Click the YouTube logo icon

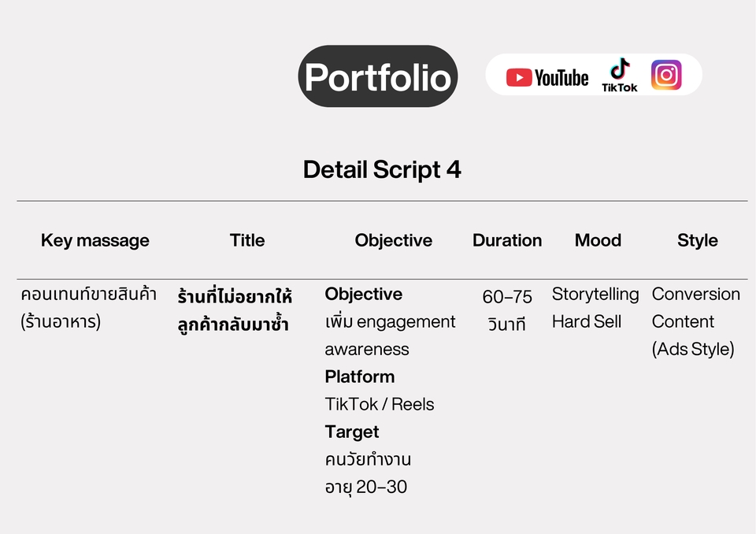pos(547,77)
